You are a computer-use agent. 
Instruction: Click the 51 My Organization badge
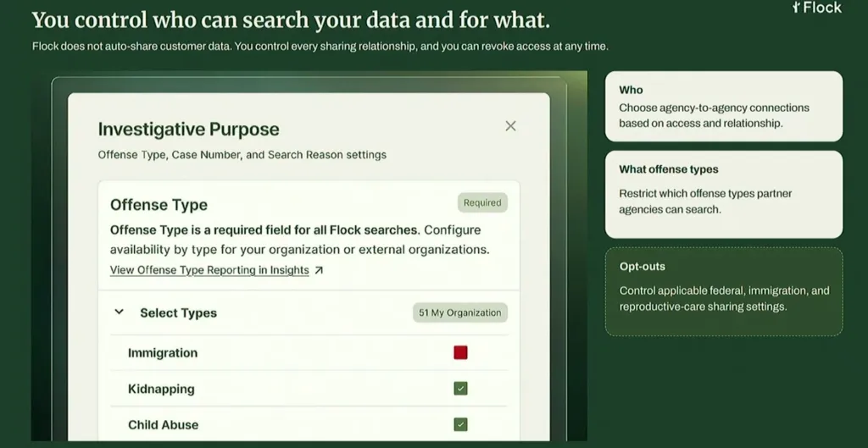point(460,312)
